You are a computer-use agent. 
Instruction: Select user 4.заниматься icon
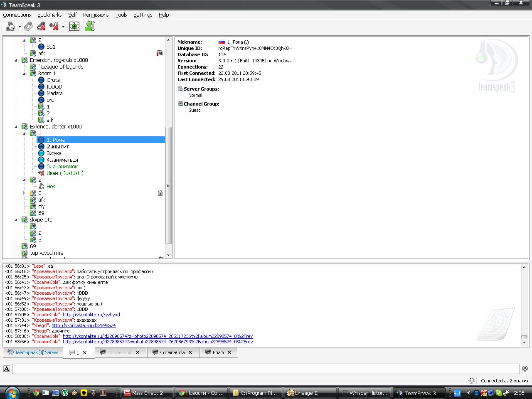(x=41, y=160)
